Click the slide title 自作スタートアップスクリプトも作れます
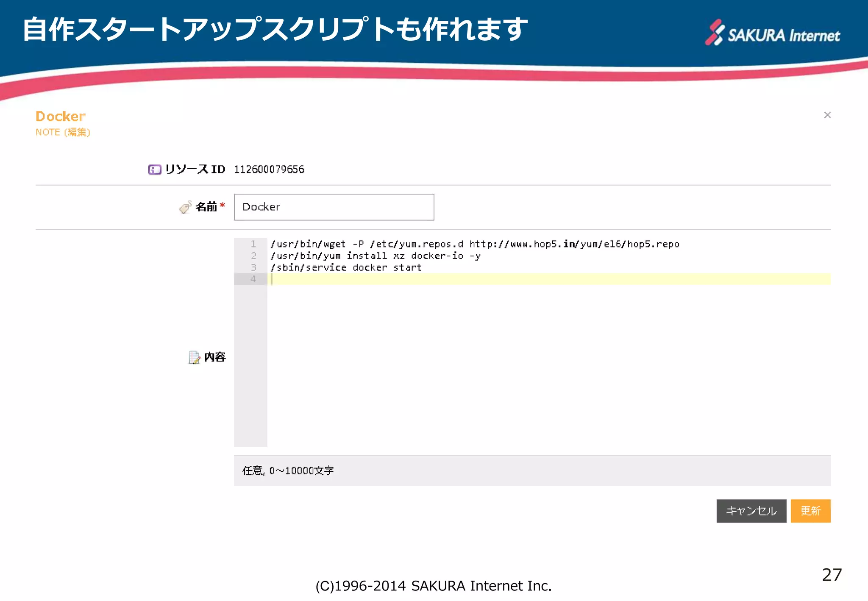Image resolution: width=868 pixels, height=601 pixels. tap(275, 29)
